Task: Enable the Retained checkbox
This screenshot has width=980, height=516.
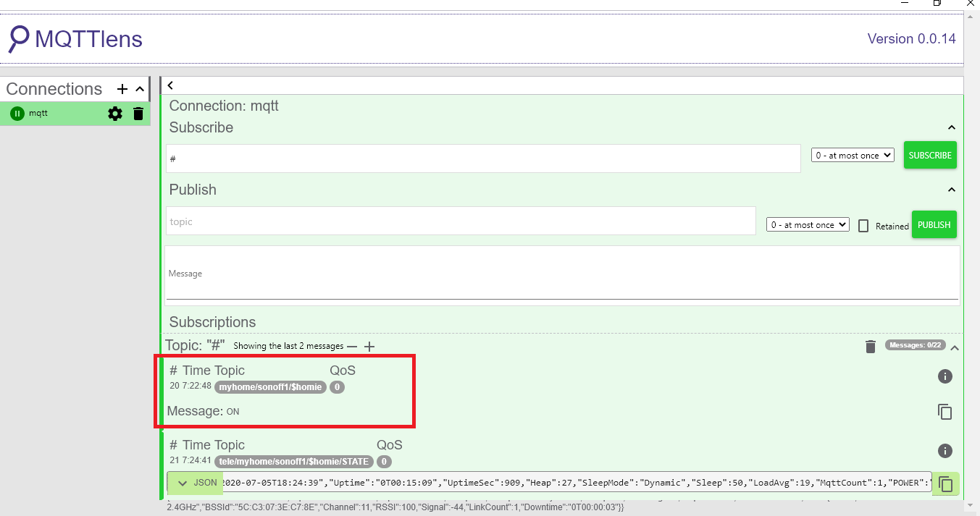Action: (x=863, y=226)
